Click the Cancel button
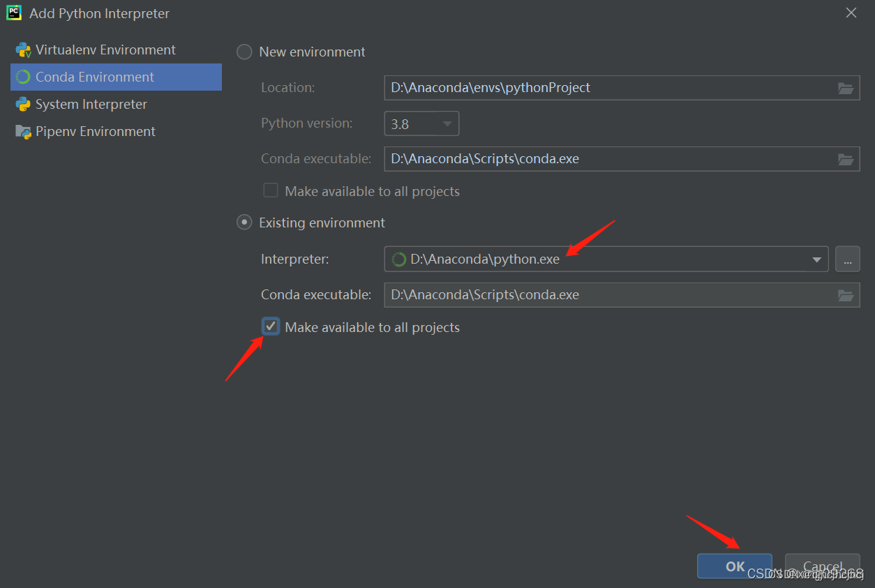 (823, 566)
